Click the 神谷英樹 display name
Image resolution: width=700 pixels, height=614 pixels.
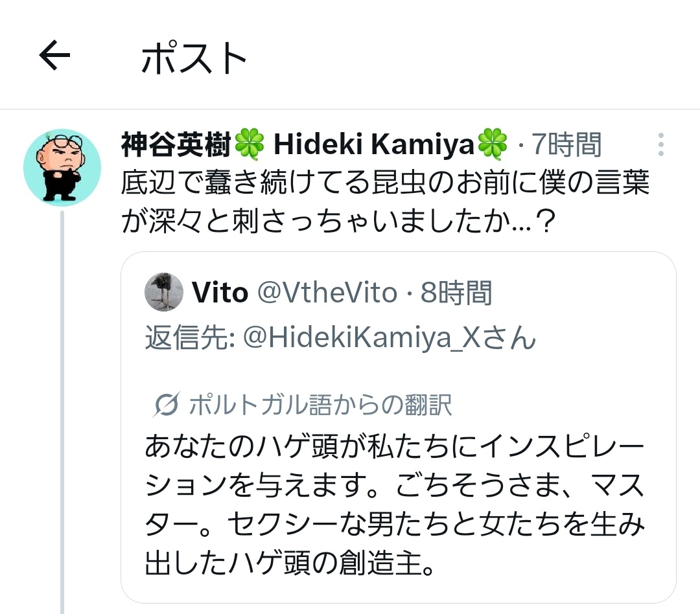[176, 144]
